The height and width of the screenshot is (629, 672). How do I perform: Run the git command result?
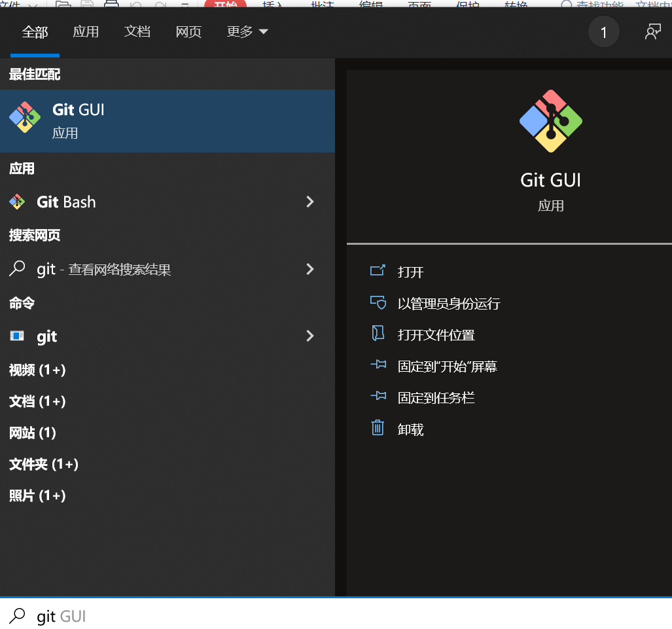pyautogui.click(x=167, y=336)
